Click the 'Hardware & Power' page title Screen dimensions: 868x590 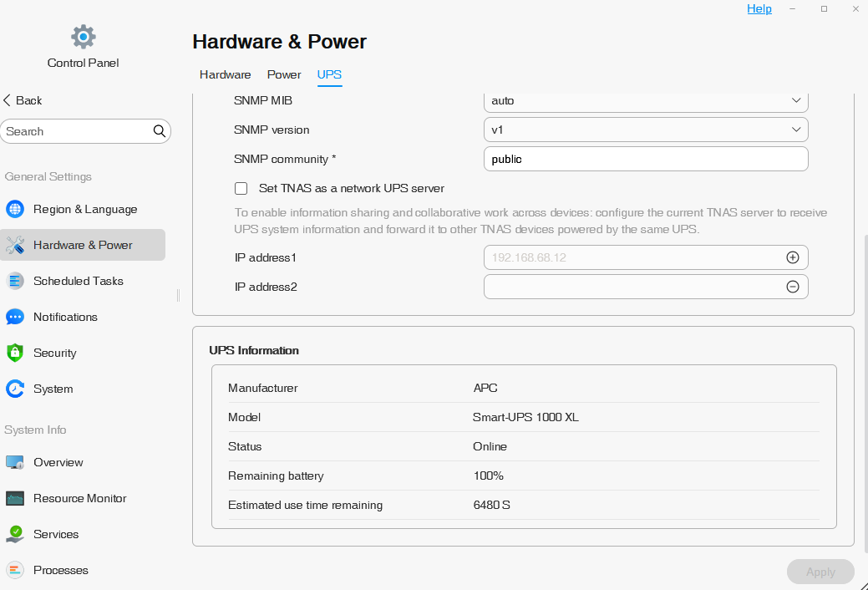pos(280,42)
